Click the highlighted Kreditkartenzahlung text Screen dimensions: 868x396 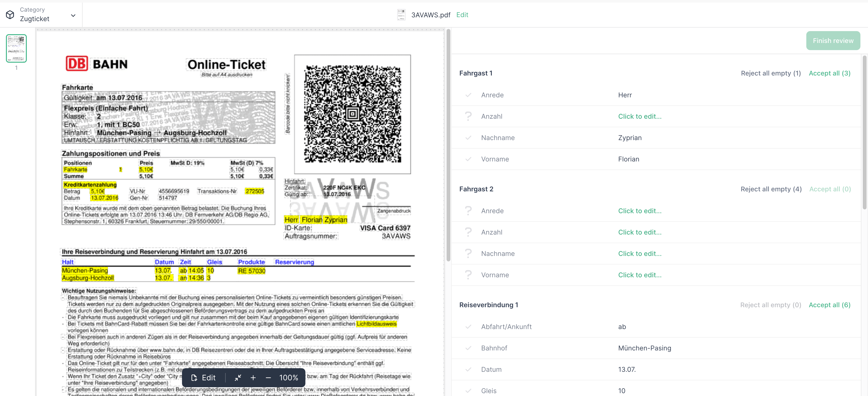[90, 185]
